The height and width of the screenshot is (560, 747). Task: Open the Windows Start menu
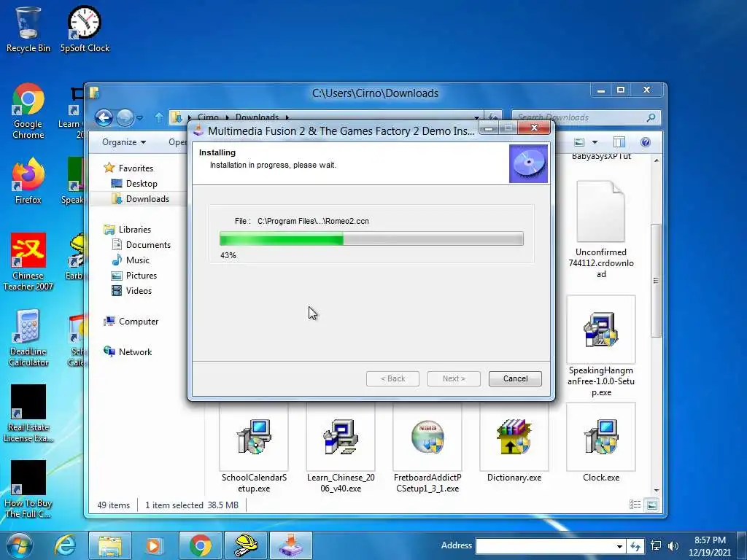[x=19, y=545]
